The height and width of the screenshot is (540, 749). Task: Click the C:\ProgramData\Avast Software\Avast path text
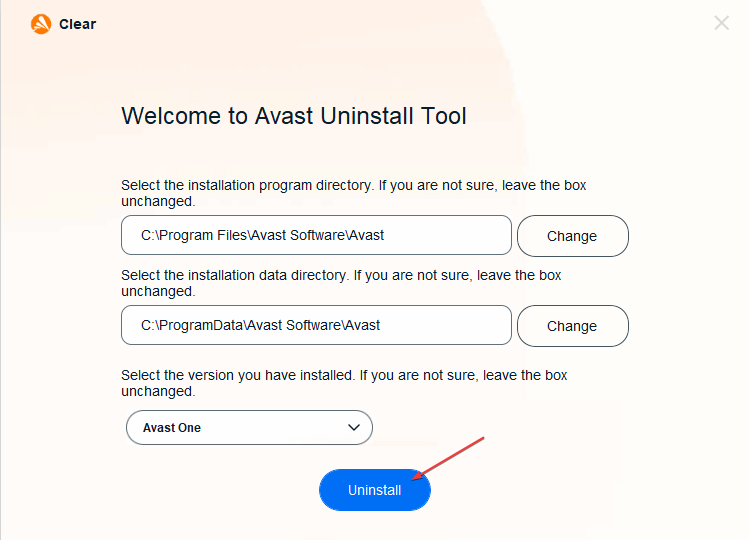coord(260,325)
